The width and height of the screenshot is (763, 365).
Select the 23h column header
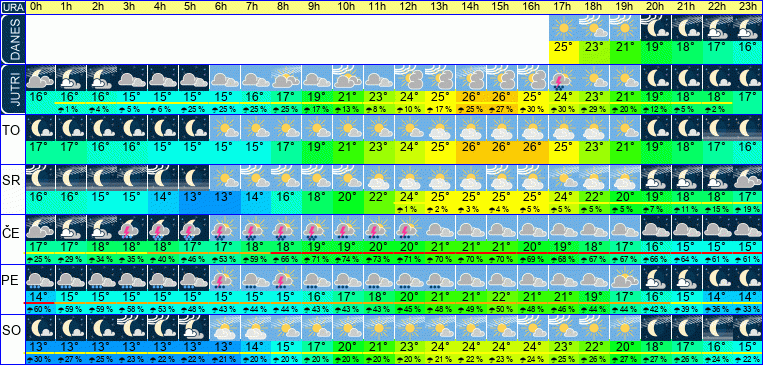pyautogui.click(x=748, y=7)
